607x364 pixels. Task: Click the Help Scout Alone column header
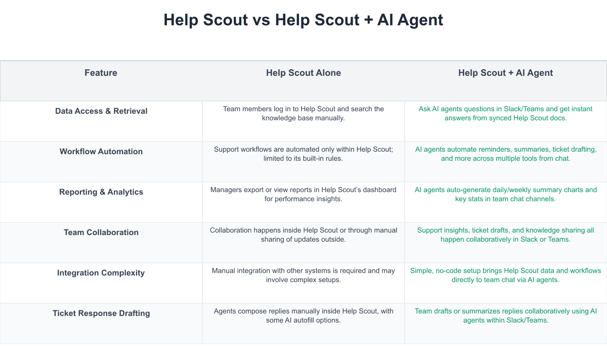(x=303, y=73)
